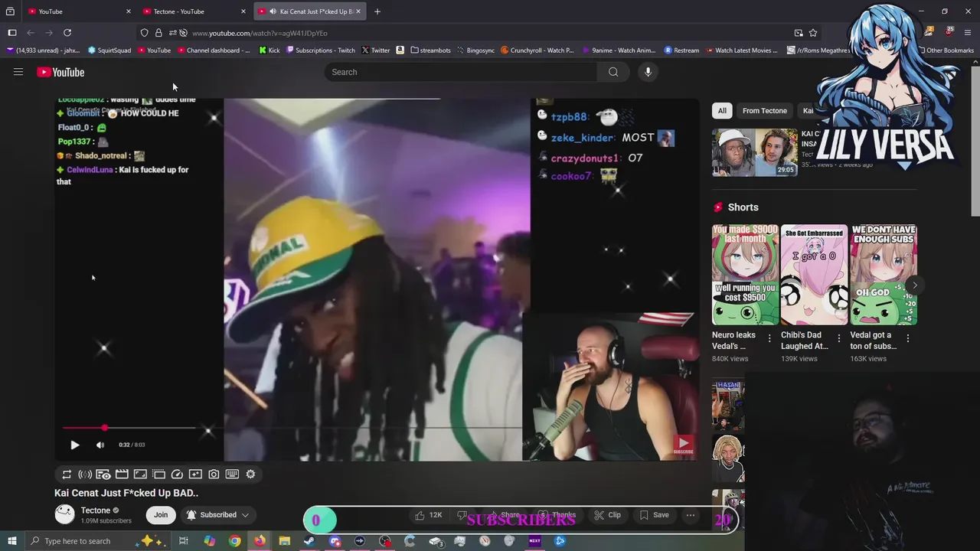Click the Tectone channel name link

(96, 510)
